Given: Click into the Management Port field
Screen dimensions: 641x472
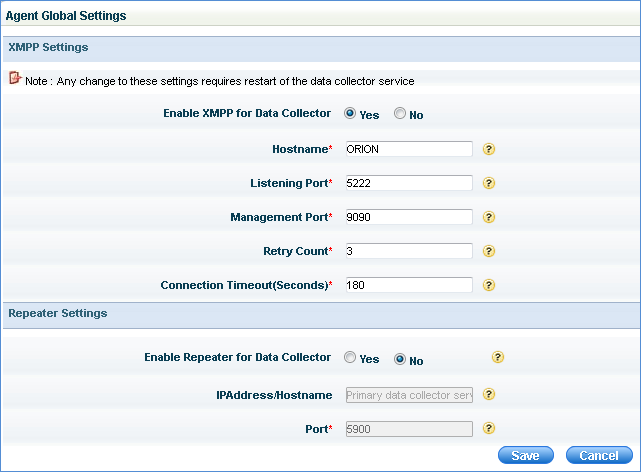Looking at the screenshot, I should point(407,217).
